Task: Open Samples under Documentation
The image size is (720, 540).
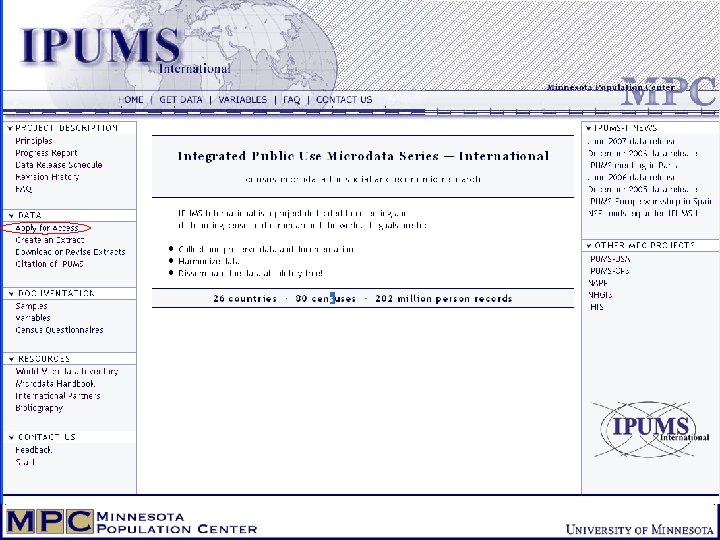Action: point(31,306)
